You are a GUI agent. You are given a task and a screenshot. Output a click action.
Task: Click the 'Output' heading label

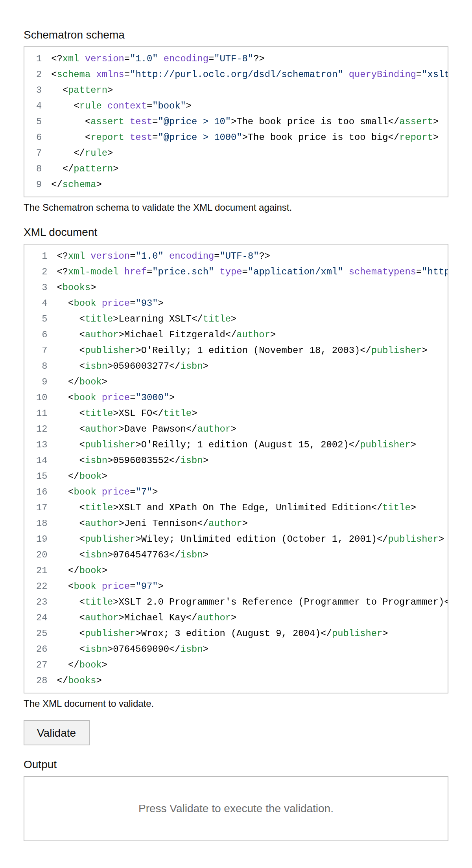click(40, 764)
